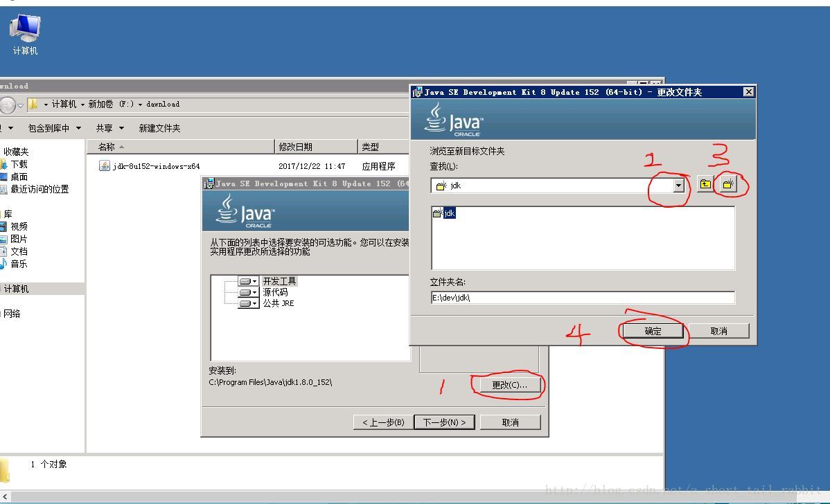The image size is (830, 504).
Task: Click 新加卷 (F:) in address bar
Action: coord(111,104)
